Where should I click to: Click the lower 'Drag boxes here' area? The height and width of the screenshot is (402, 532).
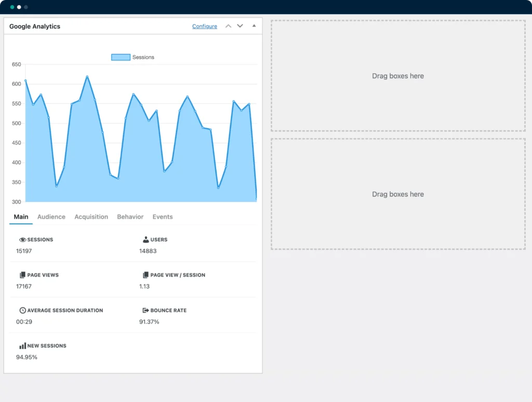[398, 194]
